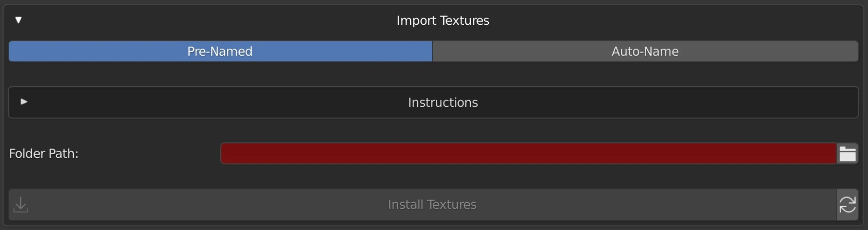This screenshot has height=230, width=868.
Task: Browse for a texture folder
Action: tap(847, 154)
